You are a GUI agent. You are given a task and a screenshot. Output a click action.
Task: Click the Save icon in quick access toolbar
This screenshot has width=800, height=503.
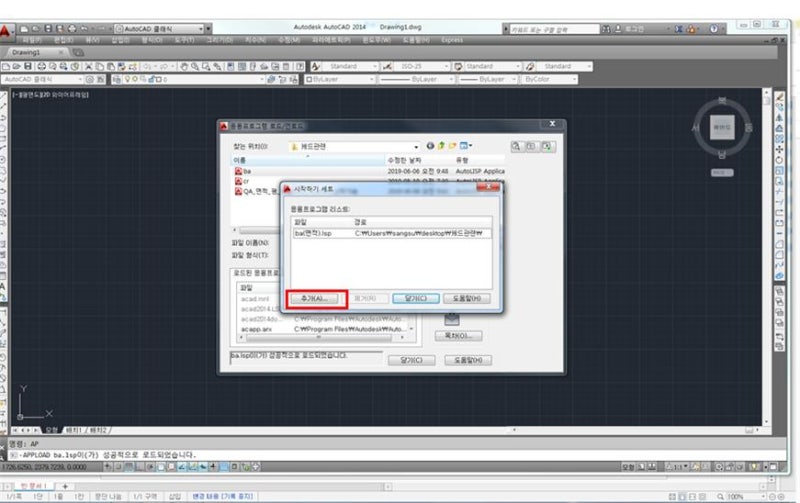coord(48,29)
